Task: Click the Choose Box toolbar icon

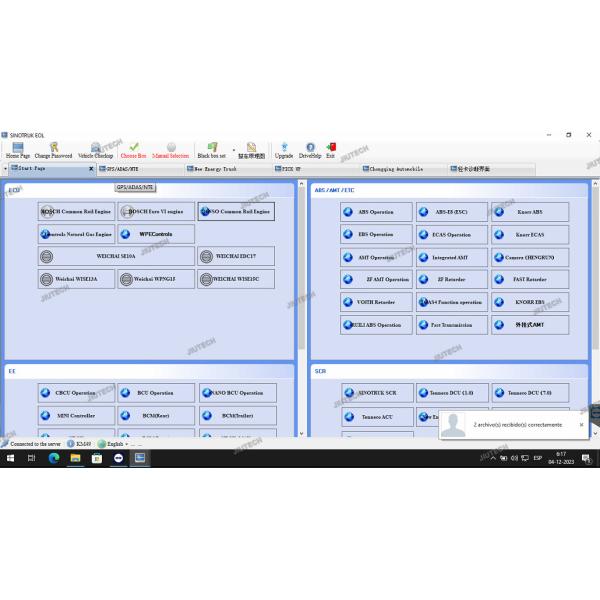Action: click(x=133, y=149)
